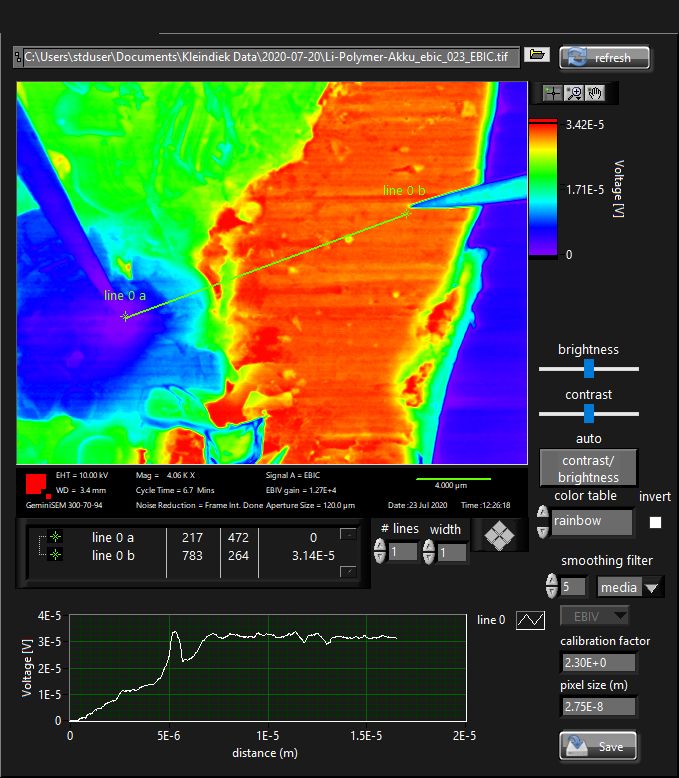Click the line 0 plot style icon
The width and height of the screenshot is (679, 778).
pos(530,621)
